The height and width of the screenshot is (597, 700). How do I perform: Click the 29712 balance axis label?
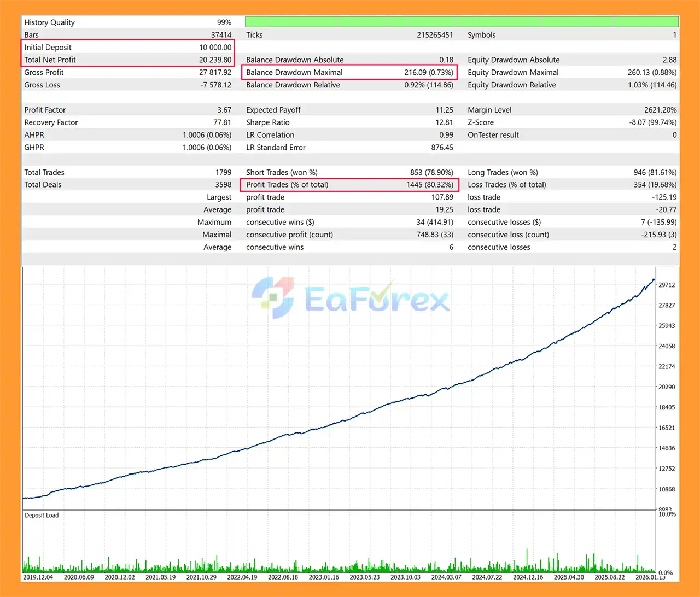(x=666, y=285)
